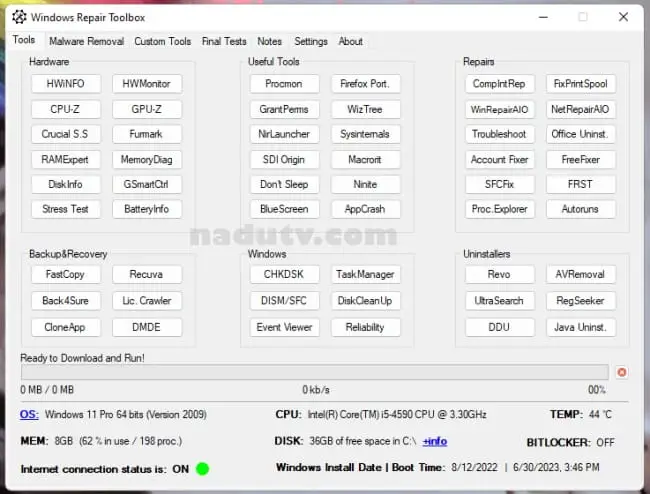Switch to the Malware Removal tab
Screen dimensions: 650x494
pos(86,41)
